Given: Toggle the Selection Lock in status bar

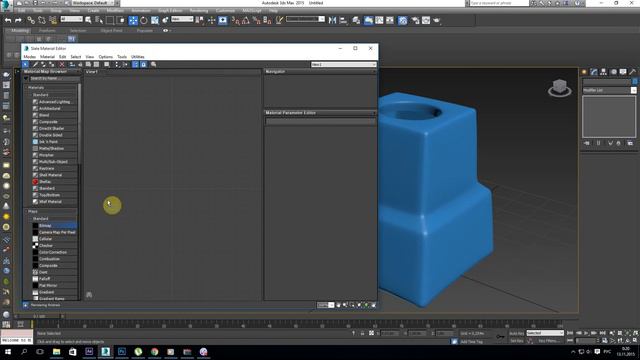Looking at the screenshot, I should click(x=362, y=333).
